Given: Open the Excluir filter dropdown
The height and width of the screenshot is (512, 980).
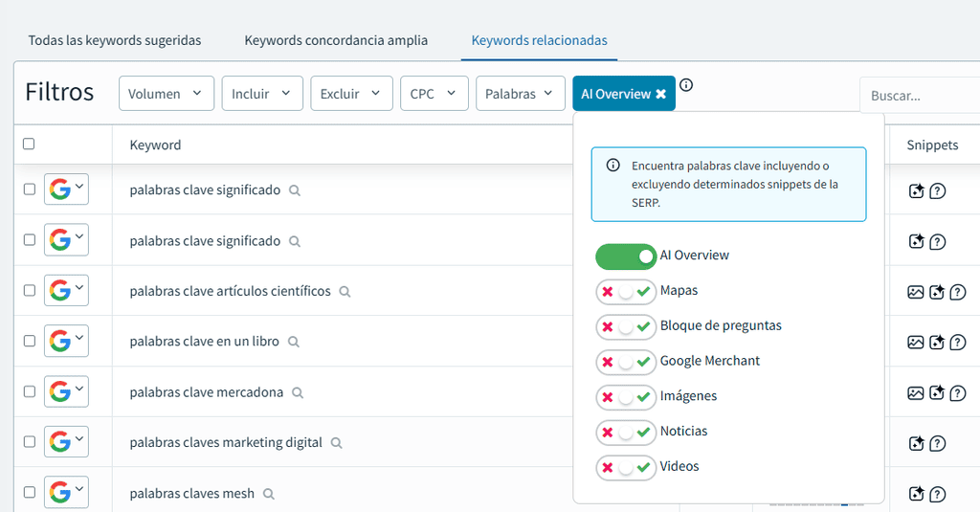Looking at the screenshot, I should (351, 94).
